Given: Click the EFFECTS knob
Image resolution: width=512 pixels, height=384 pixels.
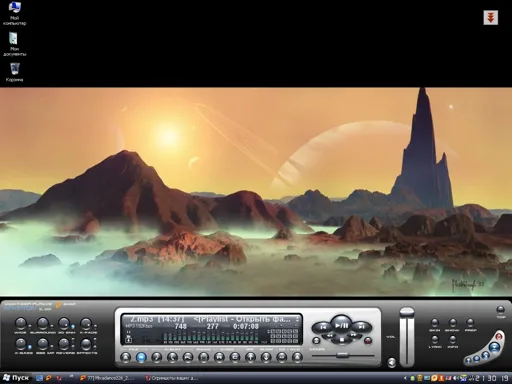Looking at the screenshot, I should pyautogui.click(x=86, y=344).
